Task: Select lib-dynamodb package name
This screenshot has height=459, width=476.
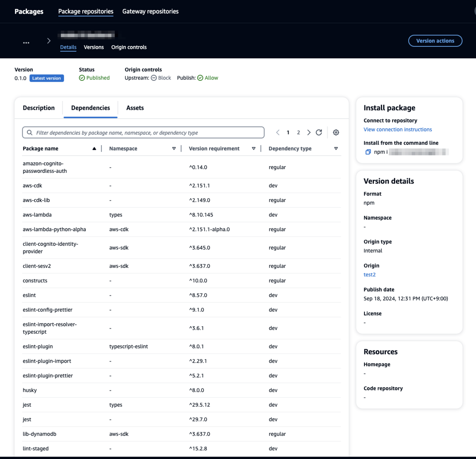Action: pos(40,434)
